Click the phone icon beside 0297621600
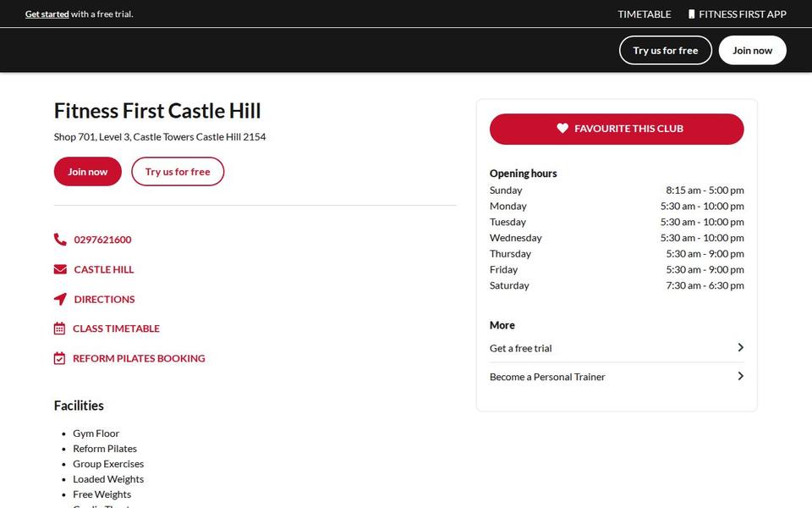Image resolution: width=812 pixels, height=508 pixels. (x=60, y=239)
